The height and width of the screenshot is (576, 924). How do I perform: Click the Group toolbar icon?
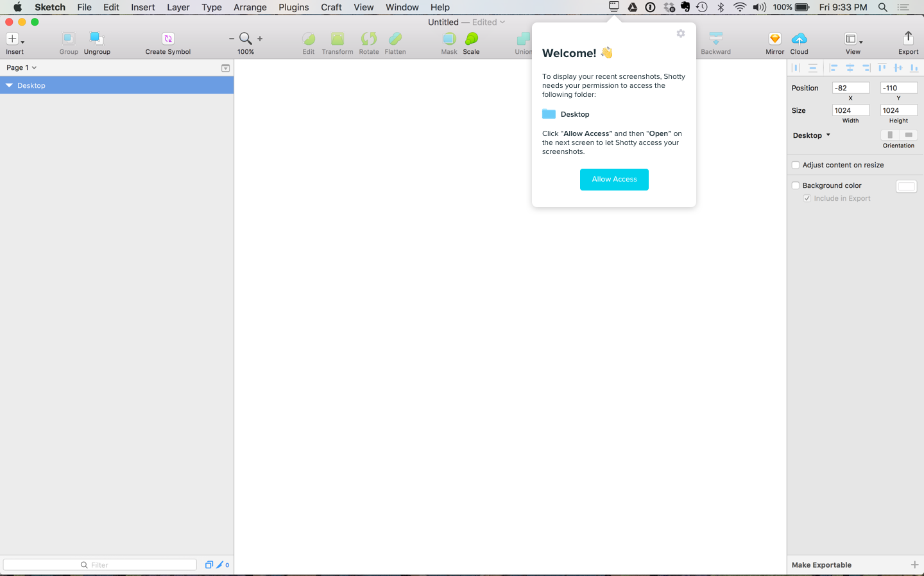[x=68, y=38]
